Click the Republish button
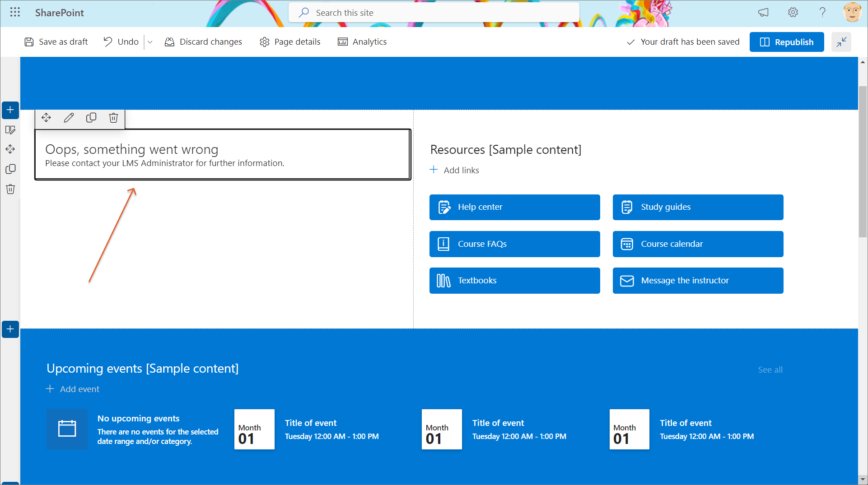This screenshot has height=485, width=868. point(786,42)
